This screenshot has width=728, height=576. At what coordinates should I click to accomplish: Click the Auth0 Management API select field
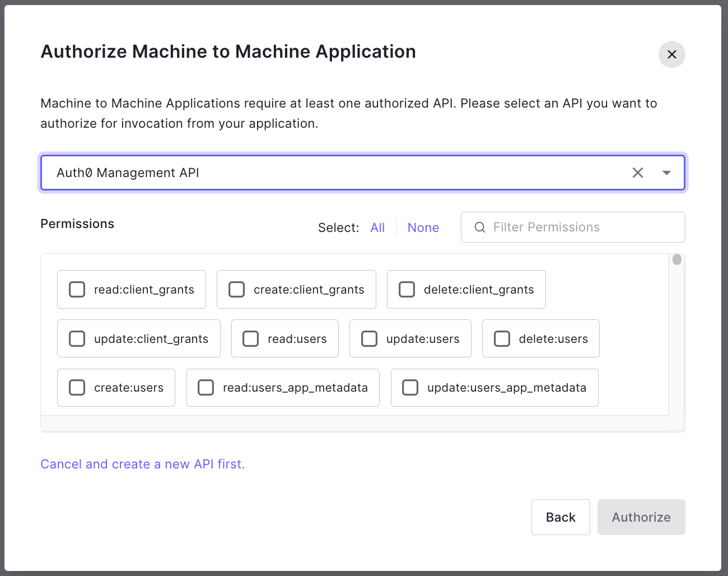tap(362, 173)
